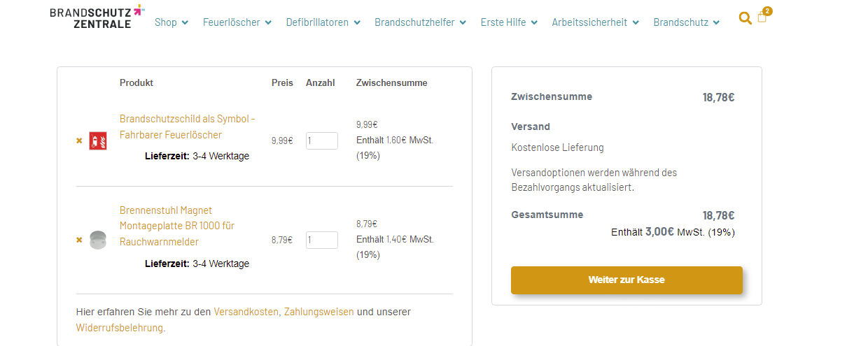Click the Brandschutz Zentrale logo
The height and width of the screenshot is (346, 868).
[x=97, y=16]
